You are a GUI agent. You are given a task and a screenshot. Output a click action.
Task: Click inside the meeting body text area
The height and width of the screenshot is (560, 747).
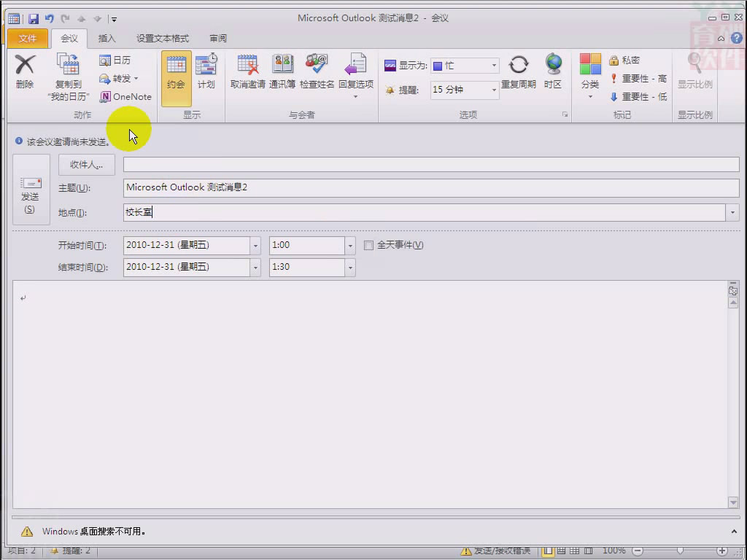point(370,394)
